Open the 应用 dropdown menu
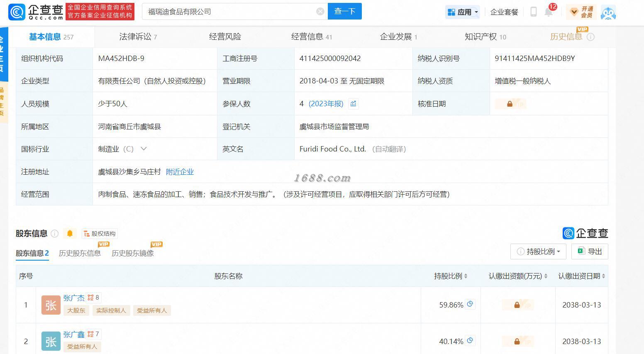Image resolution: width=644 pixels, height=354 pixels. 463,12
